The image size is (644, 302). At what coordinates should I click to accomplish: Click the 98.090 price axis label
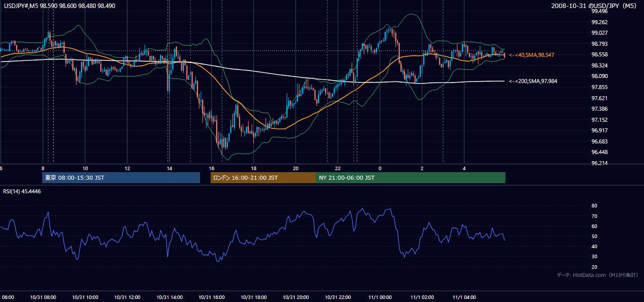[x=599, y=76]
